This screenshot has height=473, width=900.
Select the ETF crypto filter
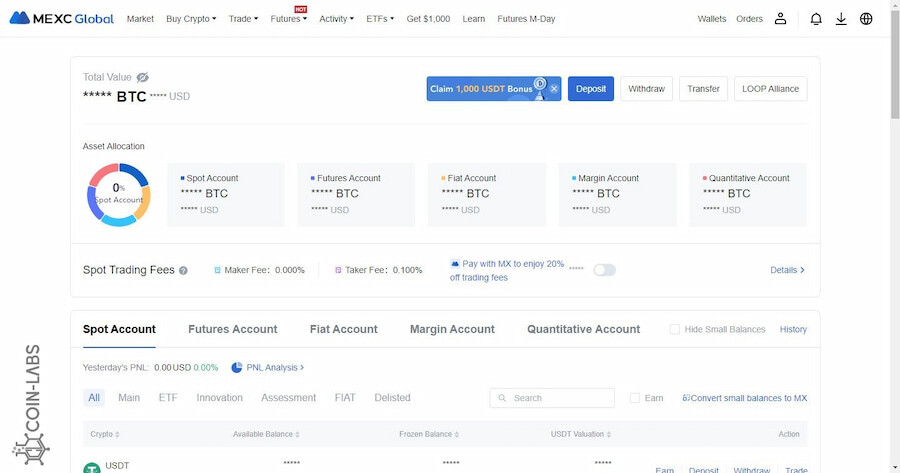click(168, 397)
